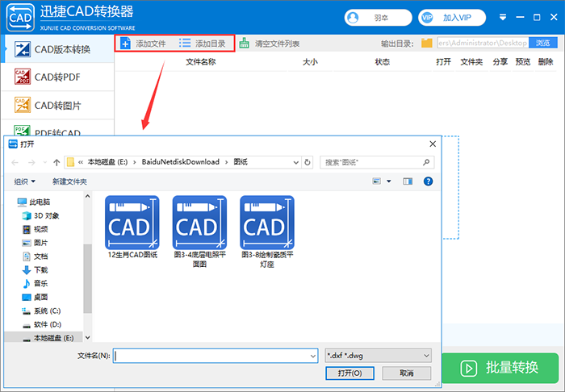Select 音乐 in the navigation tree
Screen dimensions: 565x392
[x=35, y=284]
